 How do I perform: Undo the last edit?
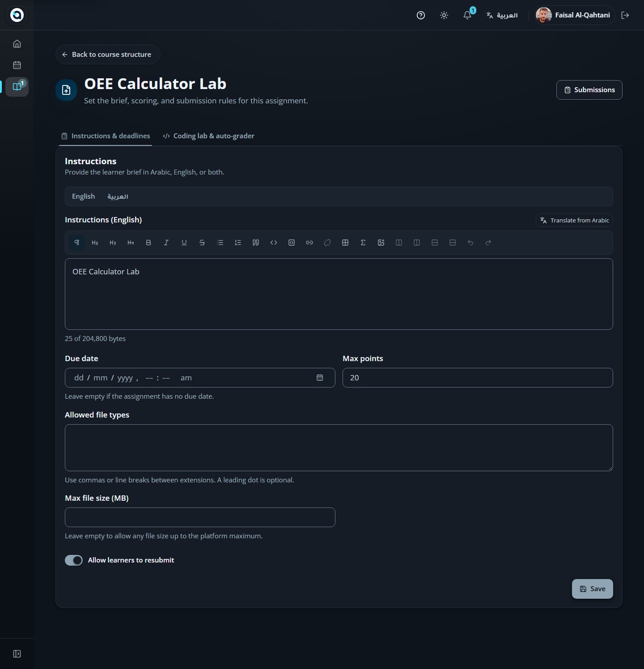pos(470,243)
